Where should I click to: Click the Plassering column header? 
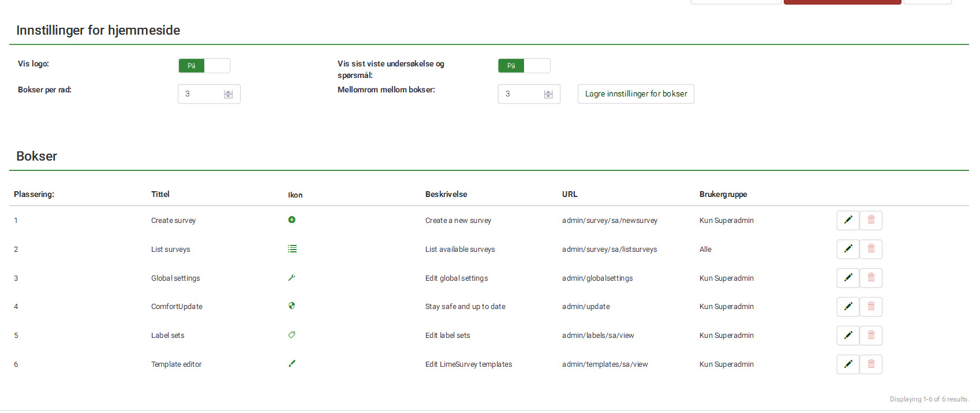pyautogui.click(x=34, y=194)
